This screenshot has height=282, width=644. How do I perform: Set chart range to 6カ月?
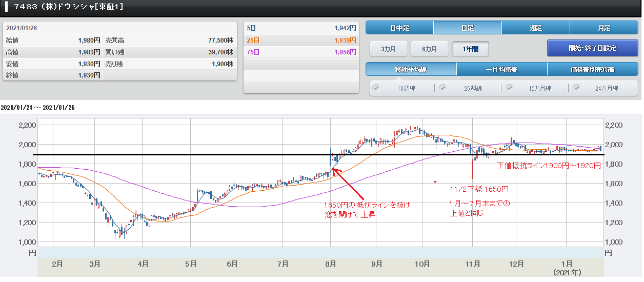(429, 49)
